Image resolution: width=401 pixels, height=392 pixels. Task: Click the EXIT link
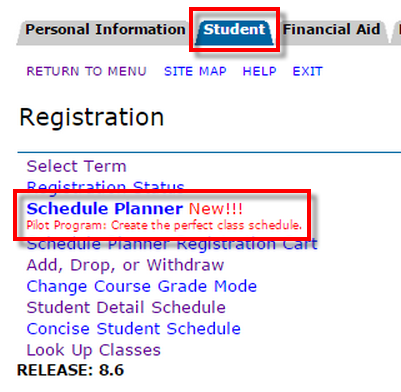pyautogui.click(x=308, y=71)
